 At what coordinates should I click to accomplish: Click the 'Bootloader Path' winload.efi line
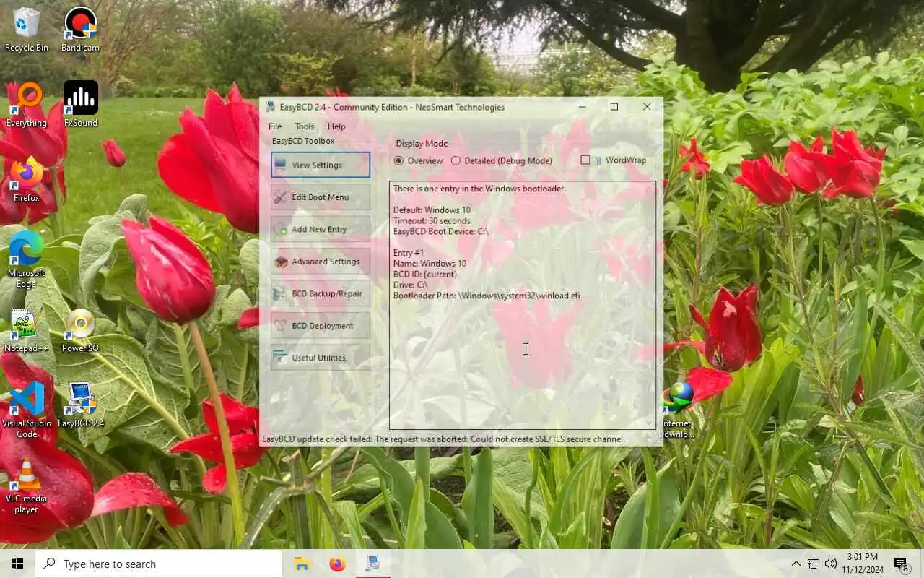[x=487, y=296]
